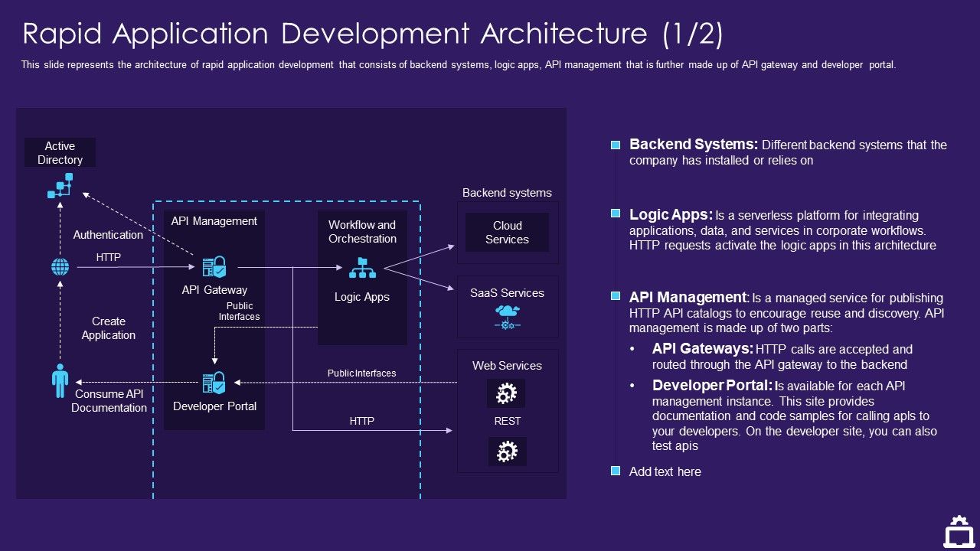This screenshot has height=551, width=980.
Task: Select the API Management bold description heading
Action: (689, 298)
